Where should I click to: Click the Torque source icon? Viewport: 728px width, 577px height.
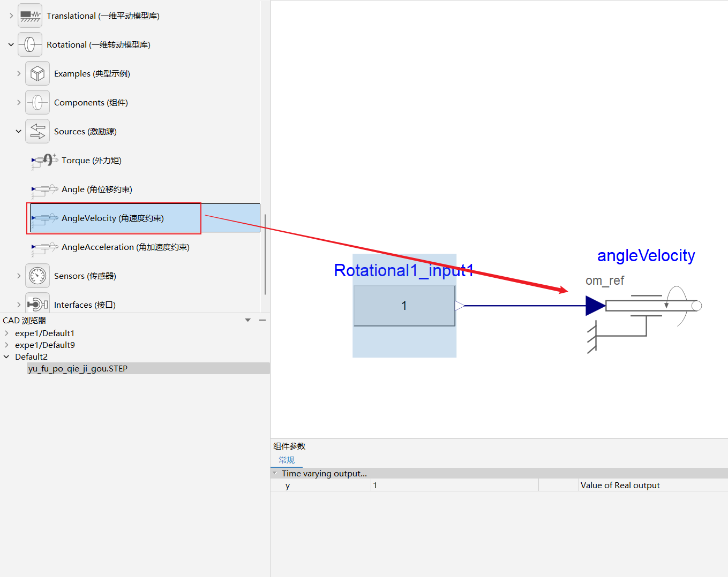(45, 161)
